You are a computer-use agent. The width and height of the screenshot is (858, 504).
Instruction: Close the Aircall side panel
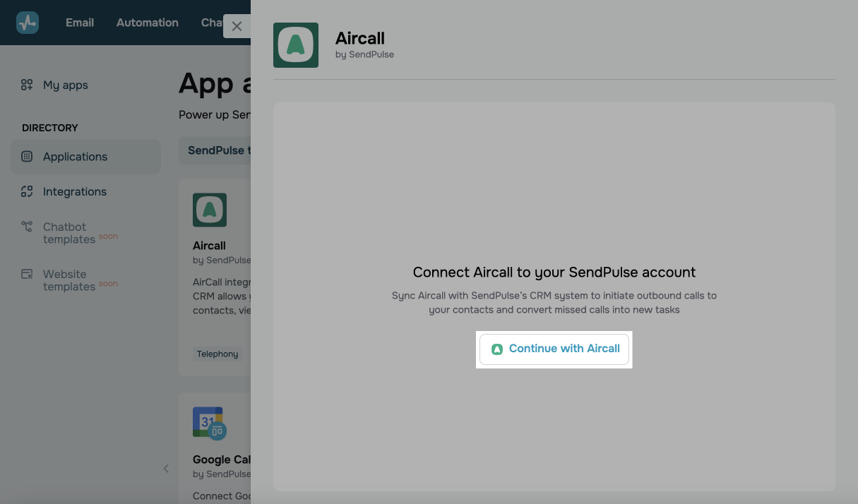(x=237, y=26)
